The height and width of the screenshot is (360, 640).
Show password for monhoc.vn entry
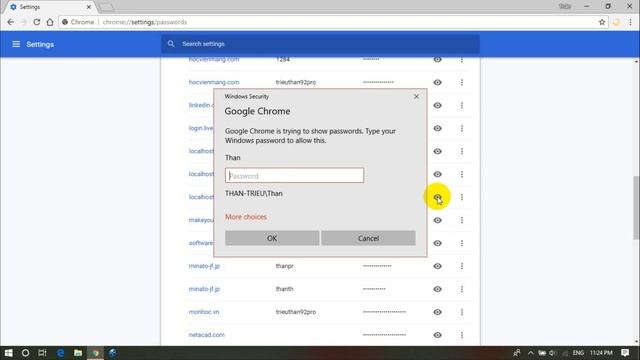tap(437, 312)
